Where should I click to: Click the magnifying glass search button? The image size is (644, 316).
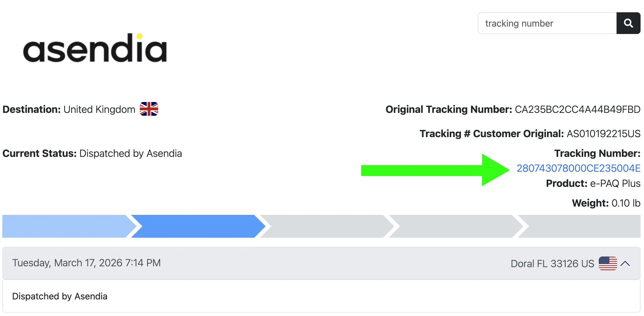[x=628, y=23]
